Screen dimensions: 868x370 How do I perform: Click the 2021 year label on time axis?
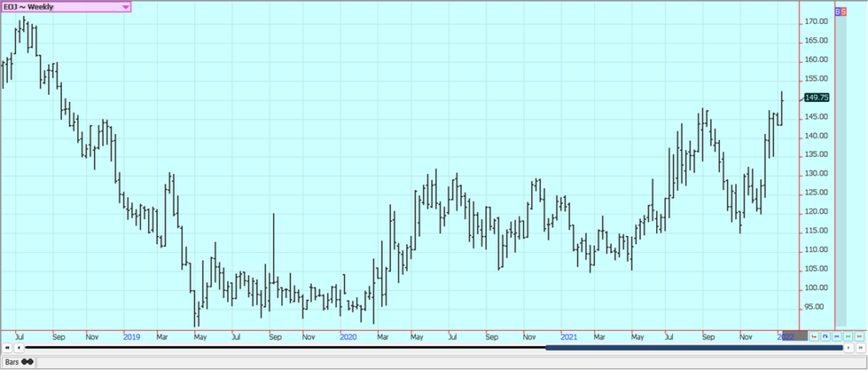569,336
